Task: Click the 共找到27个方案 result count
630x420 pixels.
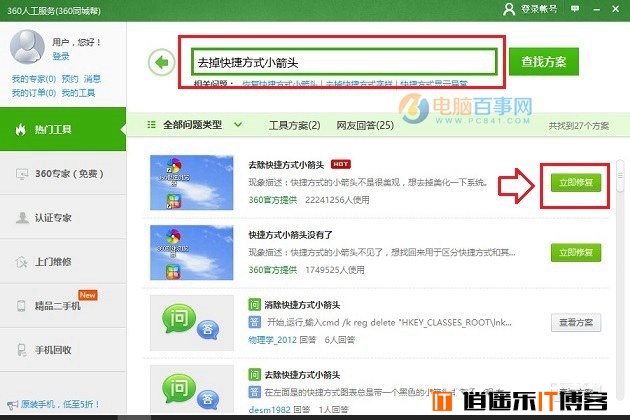Action: (579, 125)
